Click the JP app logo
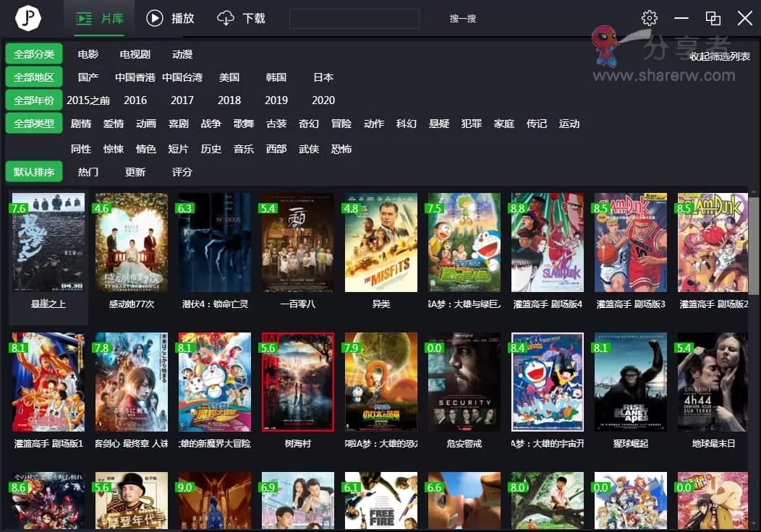 [27, 18]
